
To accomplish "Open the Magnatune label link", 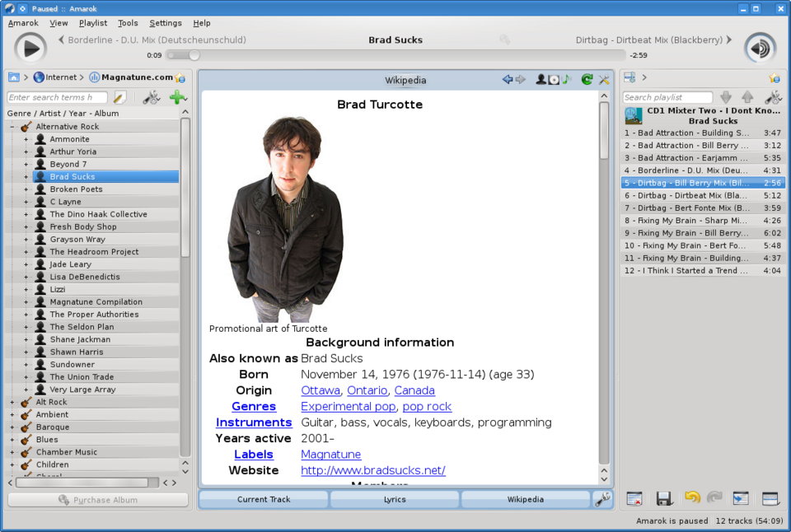I will click(x=330, y=455).
